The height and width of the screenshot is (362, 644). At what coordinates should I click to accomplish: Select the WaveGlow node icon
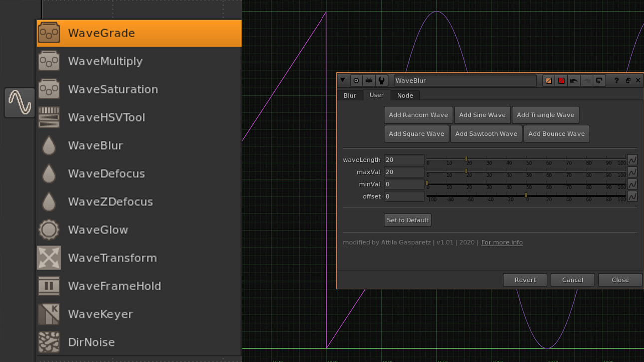(49, 230)
